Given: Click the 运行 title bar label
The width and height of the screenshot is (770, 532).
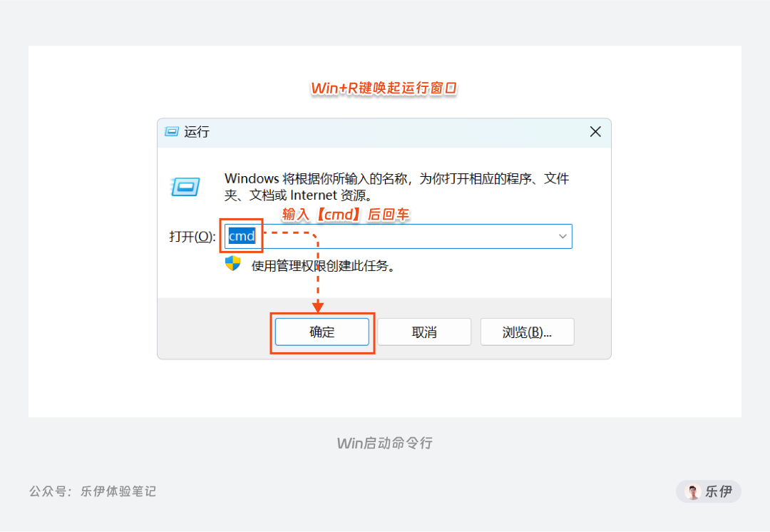Looking at the screenshot, I should [x=194, y=132].
